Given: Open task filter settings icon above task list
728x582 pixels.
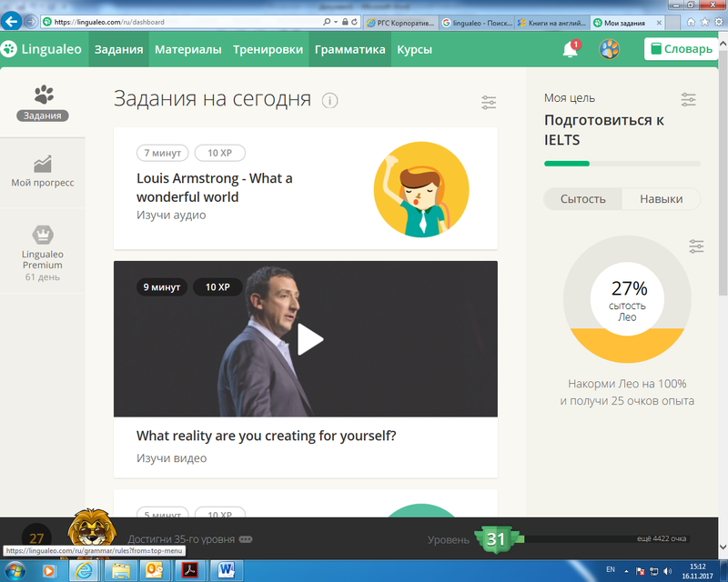Looking at the screenshot, I should pos(489,103).
